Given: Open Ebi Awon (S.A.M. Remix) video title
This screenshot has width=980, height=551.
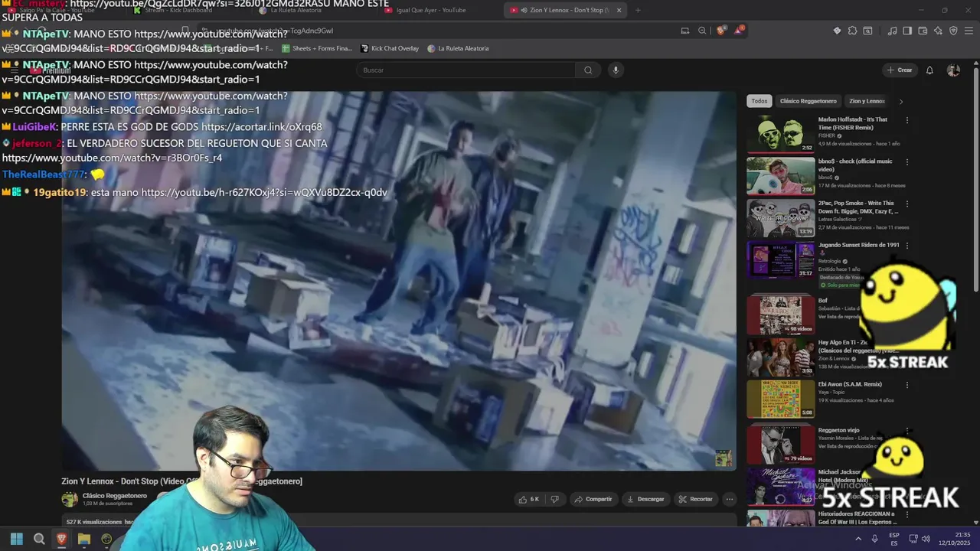Looking at the screenshot, I should coord(850,384).
